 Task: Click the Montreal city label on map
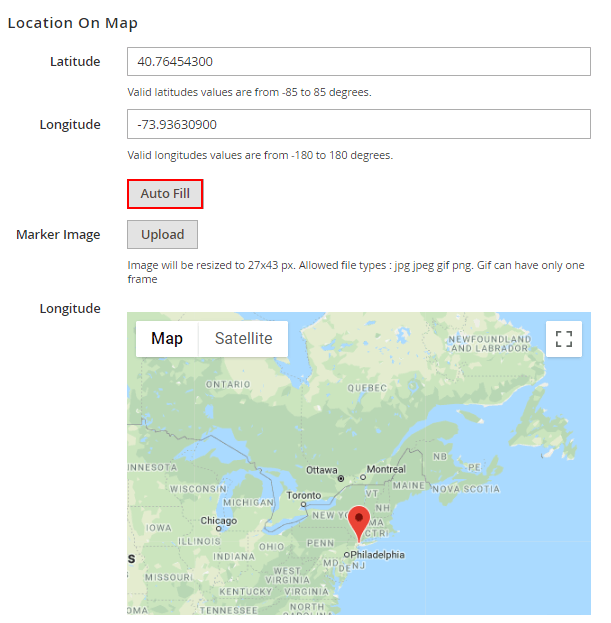click(x=386, y=469)
